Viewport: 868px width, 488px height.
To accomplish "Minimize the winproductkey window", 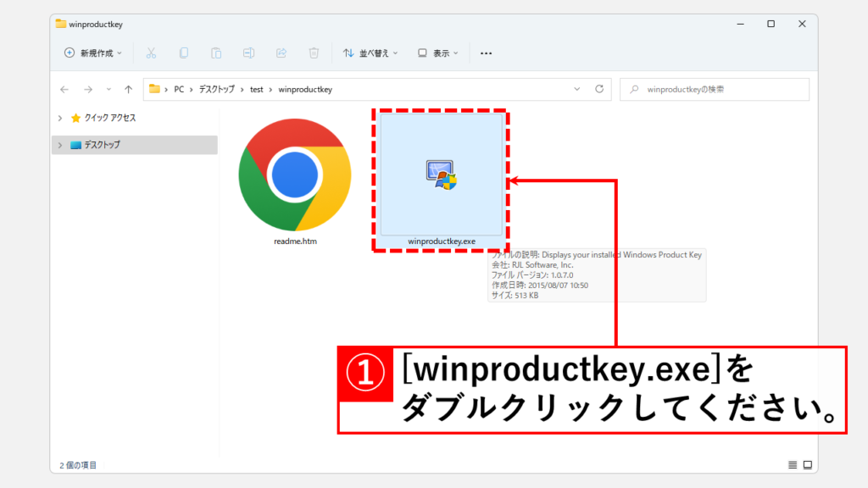I will [740, 24].
